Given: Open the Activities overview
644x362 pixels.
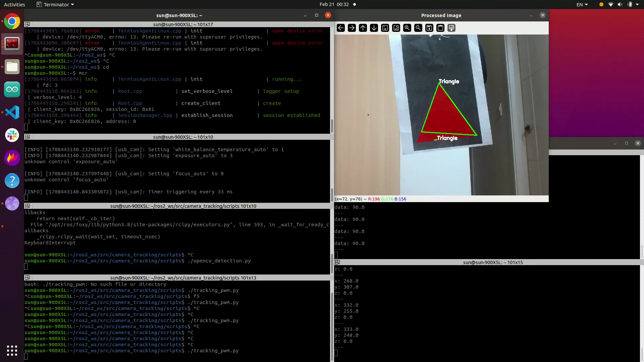Looking at the screenshot, I should click(14, 4).
